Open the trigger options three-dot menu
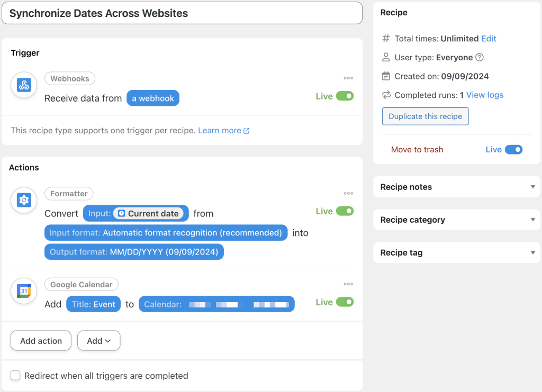The image size is (542, 392). click(x=348, y=78)
